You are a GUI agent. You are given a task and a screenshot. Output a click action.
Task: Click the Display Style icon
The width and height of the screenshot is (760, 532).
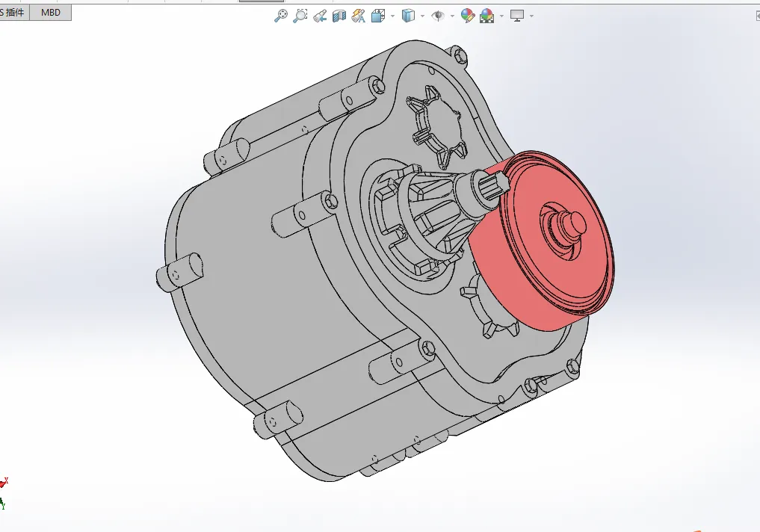(x=408, y=16)
